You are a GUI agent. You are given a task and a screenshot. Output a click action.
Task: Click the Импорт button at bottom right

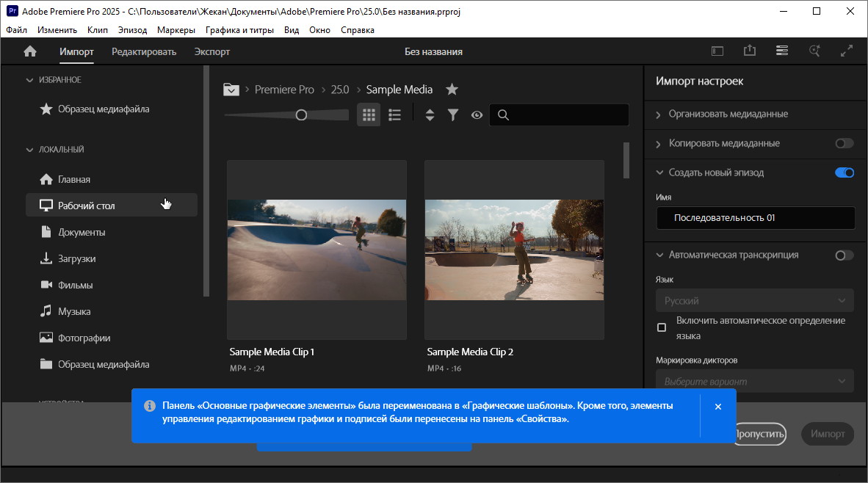828,434
